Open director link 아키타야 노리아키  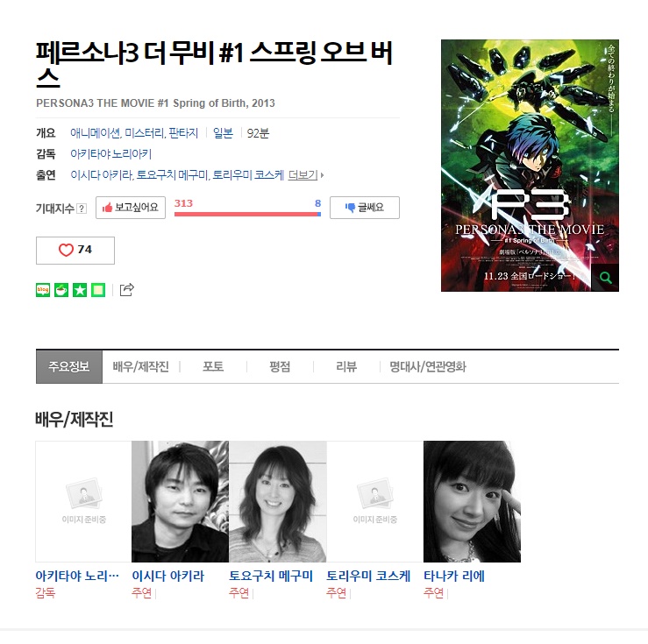pyautogui.click(x=110, y=154)
